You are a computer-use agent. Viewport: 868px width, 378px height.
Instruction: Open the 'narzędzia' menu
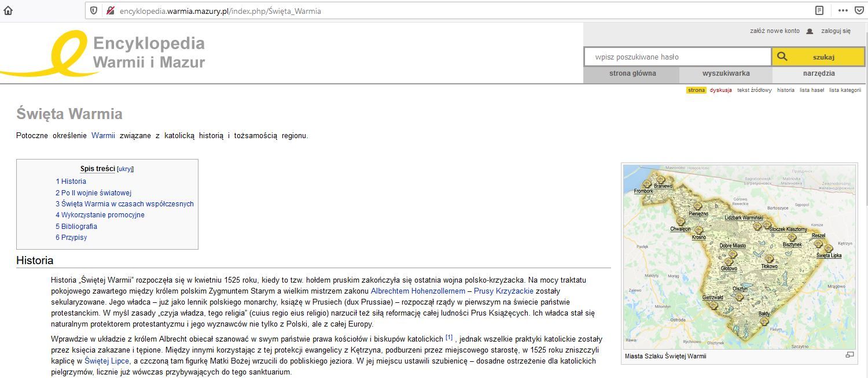(818, 73)
